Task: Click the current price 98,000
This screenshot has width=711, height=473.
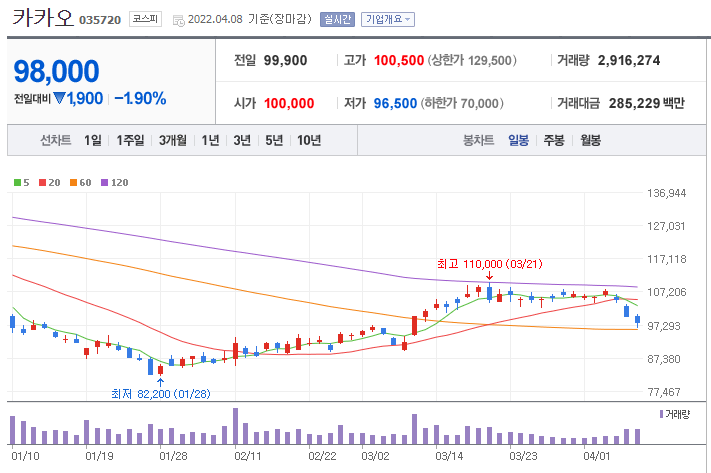Action: [x=56, y=72]
